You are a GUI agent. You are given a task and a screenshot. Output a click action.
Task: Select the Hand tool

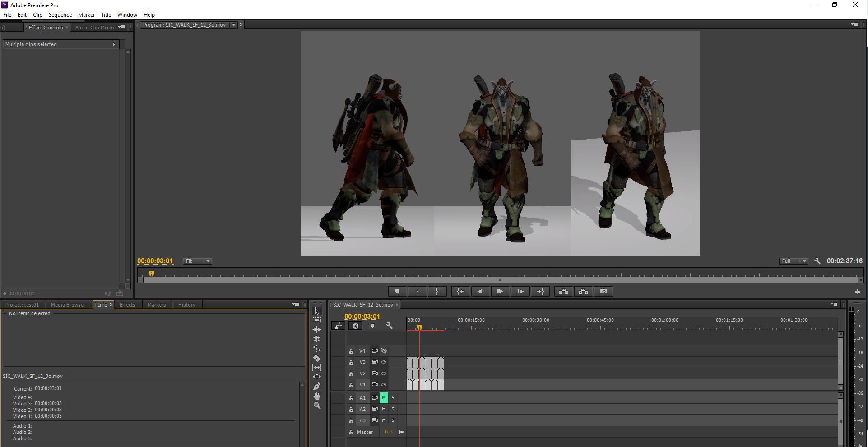pyautogui.click(x=317, y=396)
